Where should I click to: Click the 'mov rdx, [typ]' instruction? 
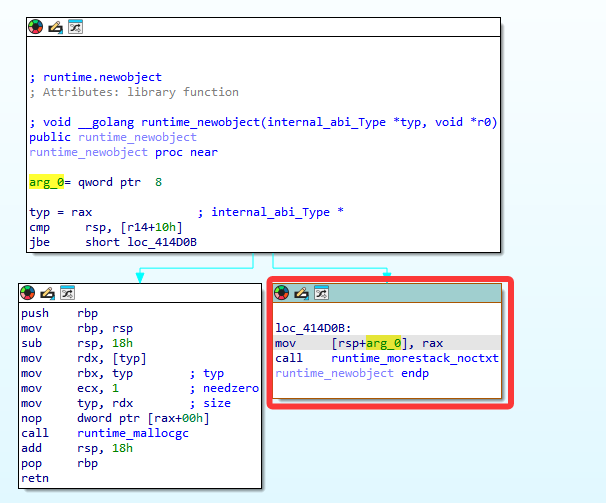coord(83,358)
